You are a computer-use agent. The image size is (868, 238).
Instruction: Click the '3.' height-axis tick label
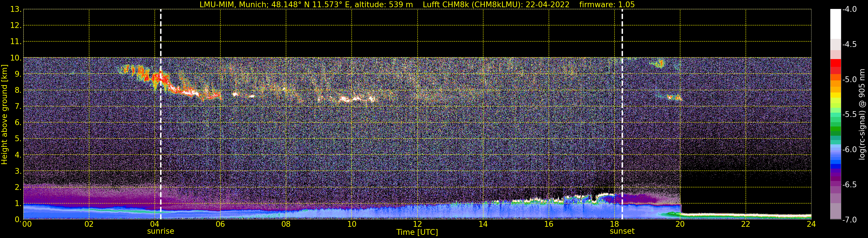click(18, 171)
